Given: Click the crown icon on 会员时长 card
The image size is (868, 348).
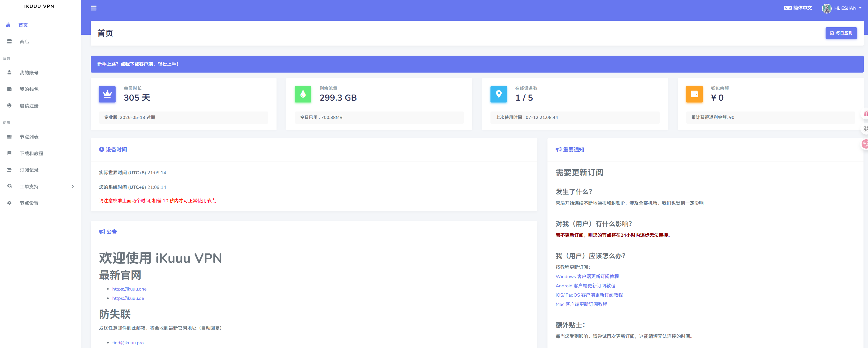Looking at the screenshot, I should pos(107,94).
